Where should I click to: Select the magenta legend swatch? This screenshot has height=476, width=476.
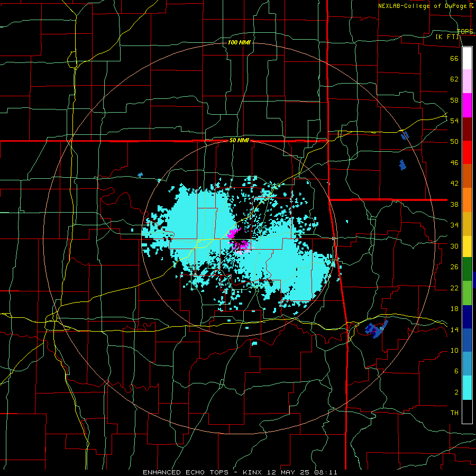[467, 105]
